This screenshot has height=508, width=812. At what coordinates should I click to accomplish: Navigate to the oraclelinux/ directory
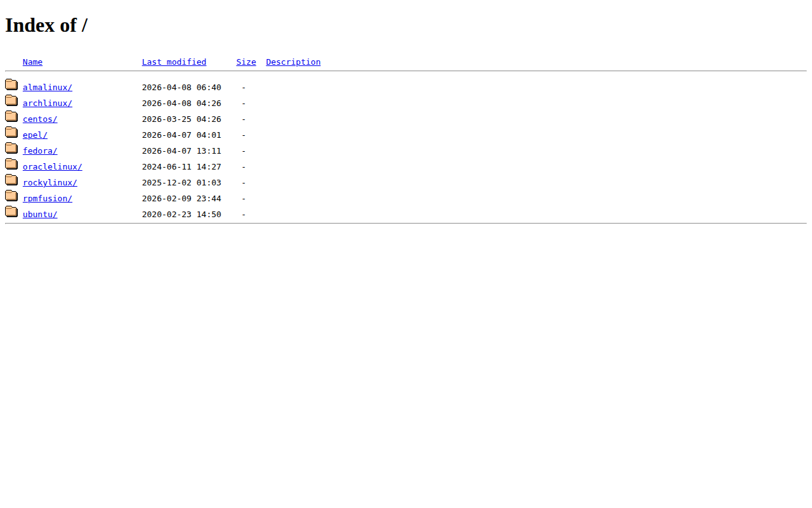click(52, 167)
